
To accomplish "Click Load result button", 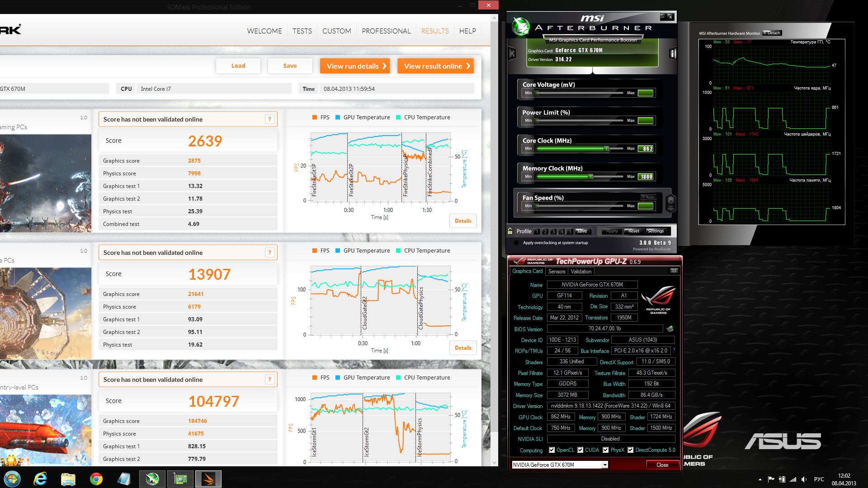I will (x=238, y=66).
